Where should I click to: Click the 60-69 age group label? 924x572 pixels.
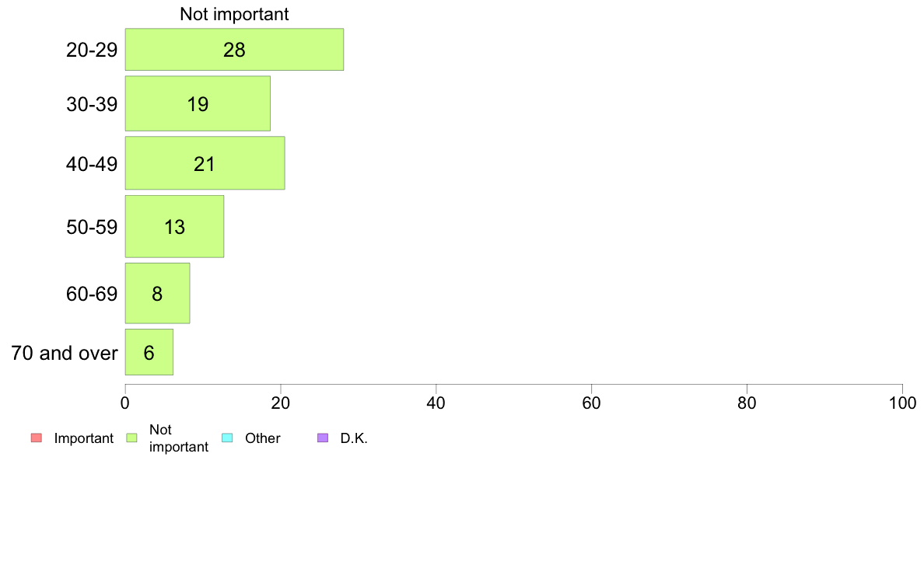click(92, 295)
